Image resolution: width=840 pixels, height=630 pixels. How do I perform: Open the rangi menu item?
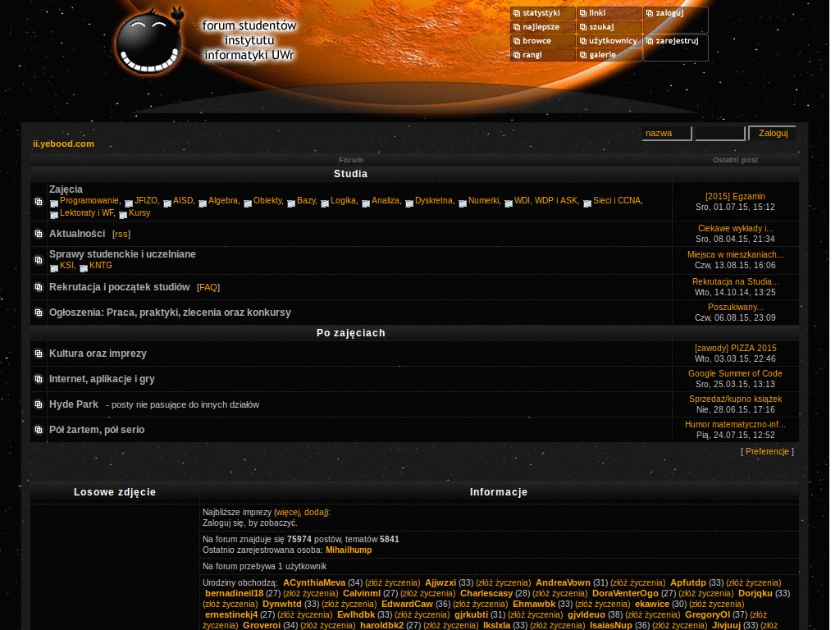[x=542, y=55]
